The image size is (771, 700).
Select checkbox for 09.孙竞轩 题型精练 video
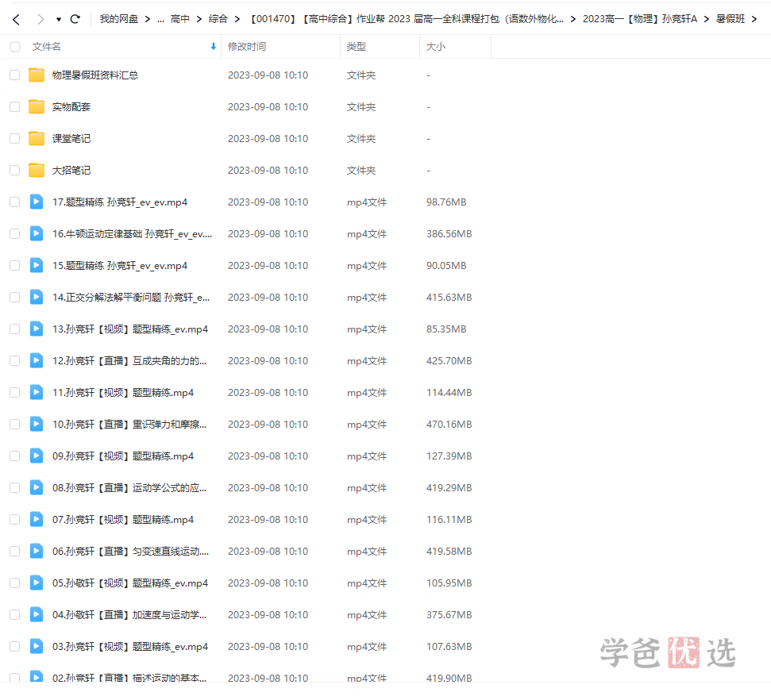point(15,456)
